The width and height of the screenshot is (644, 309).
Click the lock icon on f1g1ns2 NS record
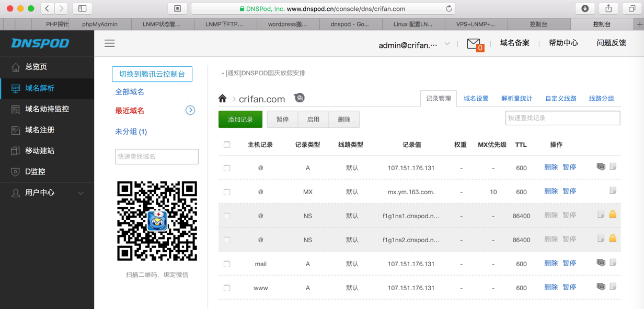point(613,239)
